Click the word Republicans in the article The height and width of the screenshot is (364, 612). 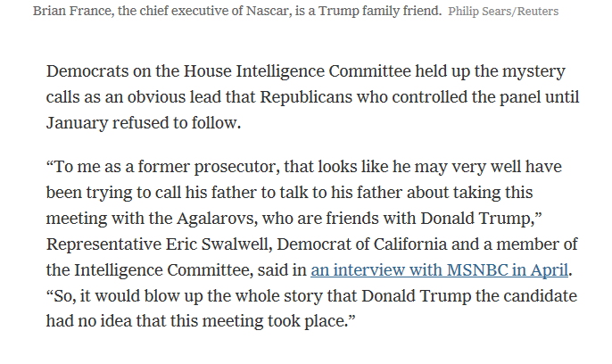[306, 97]
